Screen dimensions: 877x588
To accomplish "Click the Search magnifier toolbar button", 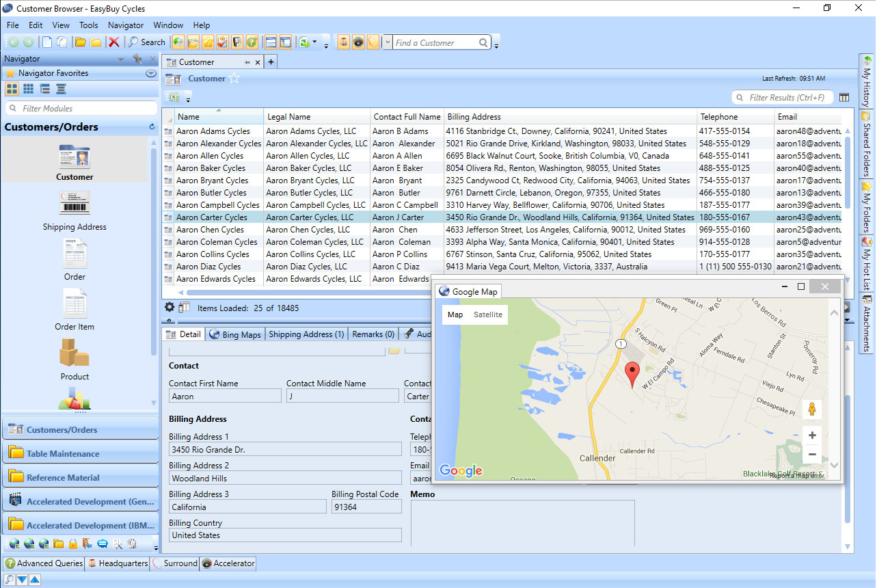I will pos(146,42).
